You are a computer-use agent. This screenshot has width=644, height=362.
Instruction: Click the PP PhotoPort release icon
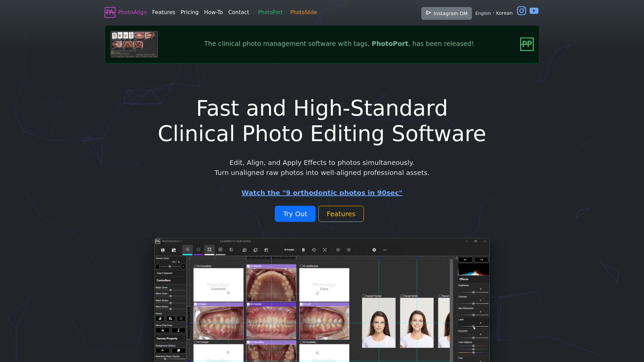click(x=526, y=44)
